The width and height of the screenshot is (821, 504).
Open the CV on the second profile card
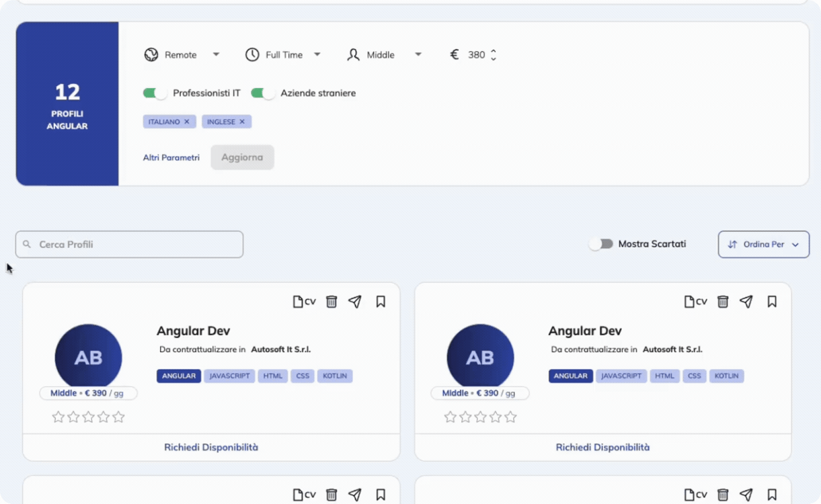695,302
